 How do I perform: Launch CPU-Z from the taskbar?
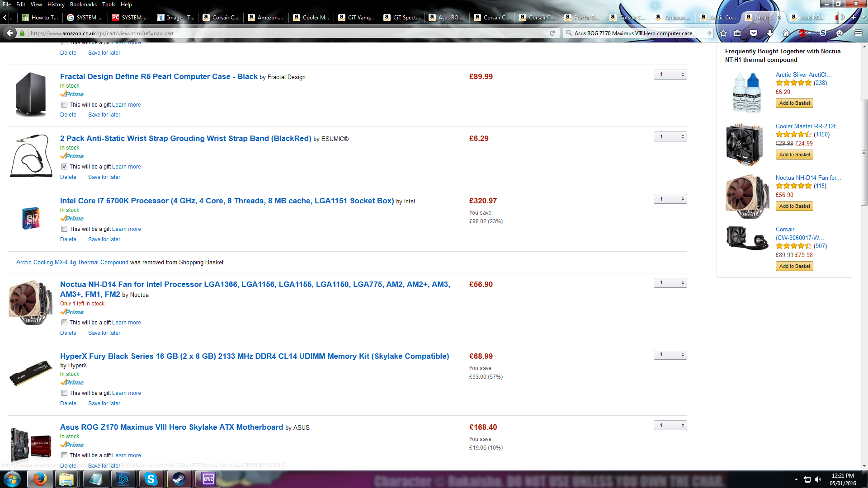pyautogui.click(x=208, y=479)
